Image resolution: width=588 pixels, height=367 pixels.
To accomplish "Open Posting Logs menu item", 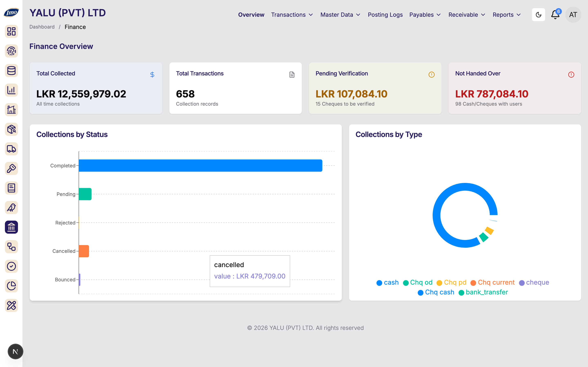I will click(385, 14).
